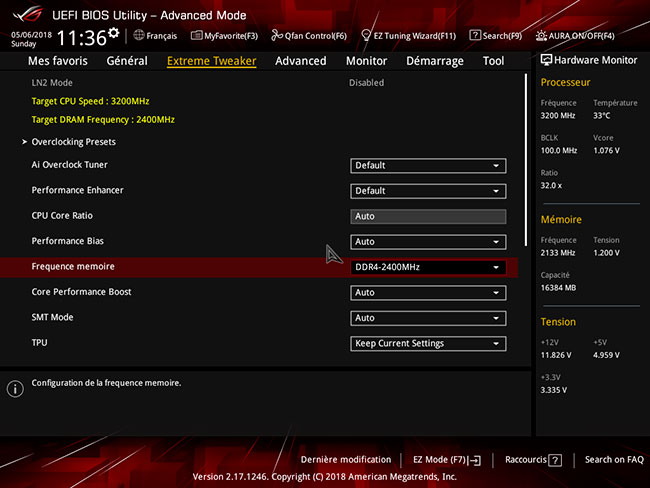Switch to EZ Mode(F7)

(447, 460)
